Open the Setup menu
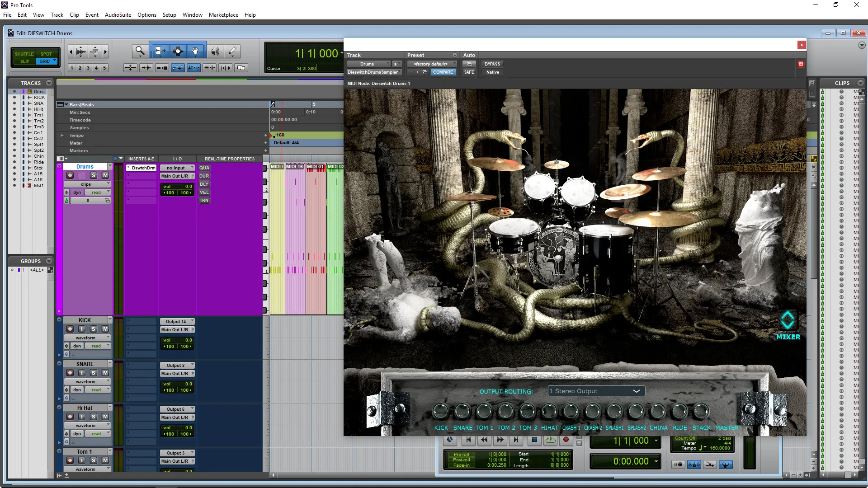Image resolution: width=868 pixels, height=488 pixels. coord(170,14)
